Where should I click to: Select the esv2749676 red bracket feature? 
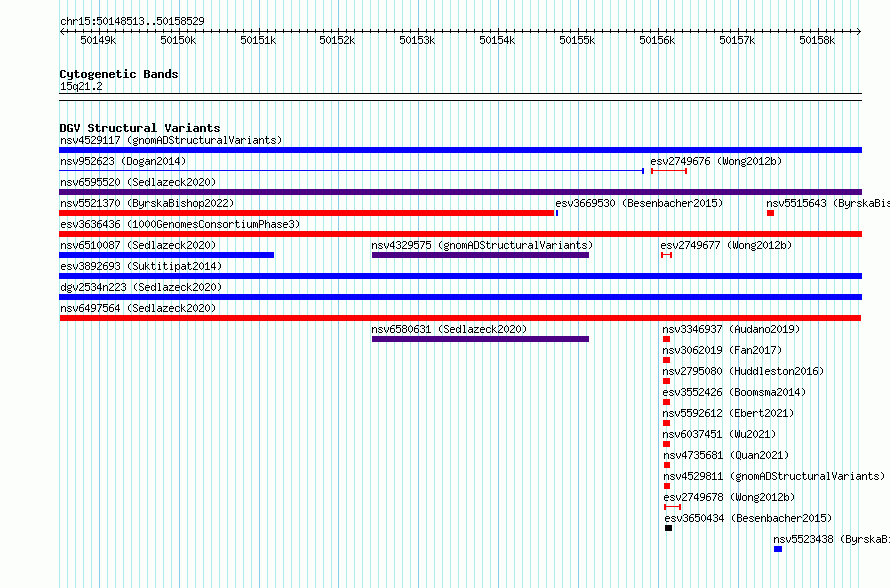coord(669,171)
